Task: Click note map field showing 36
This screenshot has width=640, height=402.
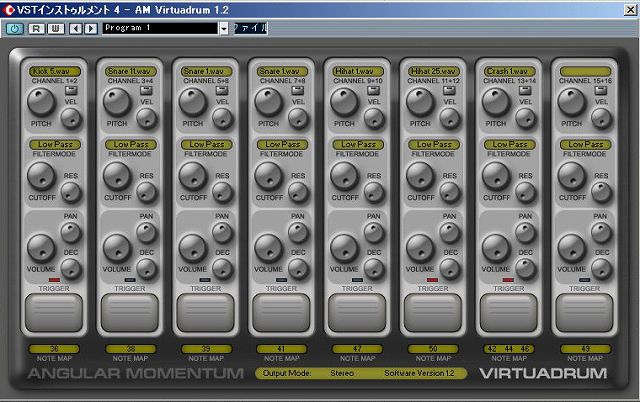Action: point(54,349)
